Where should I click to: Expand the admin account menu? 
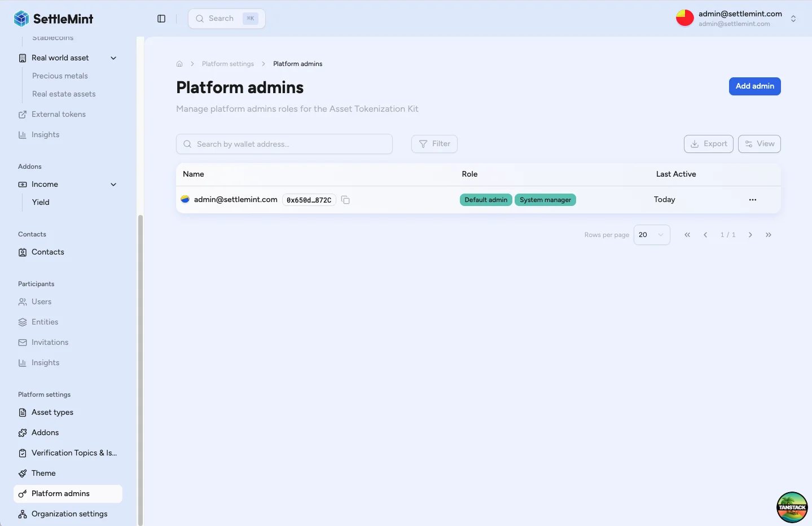tap(793, 18)
